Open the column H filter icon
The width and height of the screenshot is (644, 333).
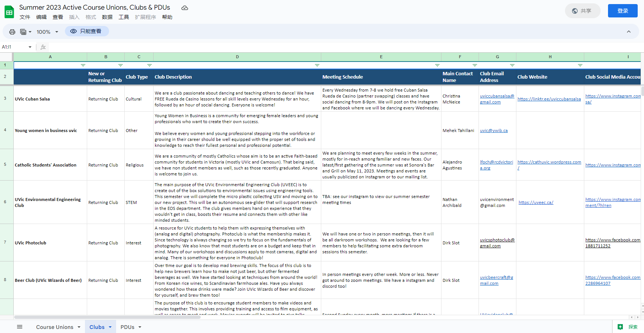(x=580, y=65)
